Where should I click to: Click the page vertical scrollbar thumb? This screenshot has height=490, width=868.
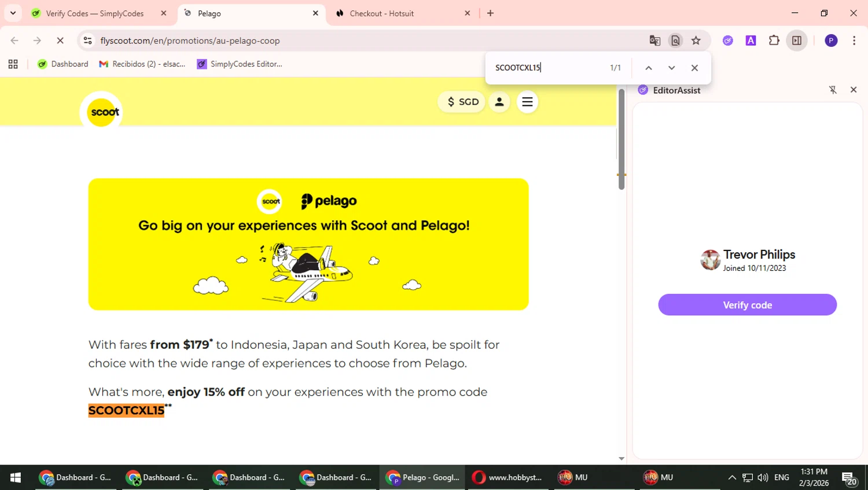click(x=621, y=139)
